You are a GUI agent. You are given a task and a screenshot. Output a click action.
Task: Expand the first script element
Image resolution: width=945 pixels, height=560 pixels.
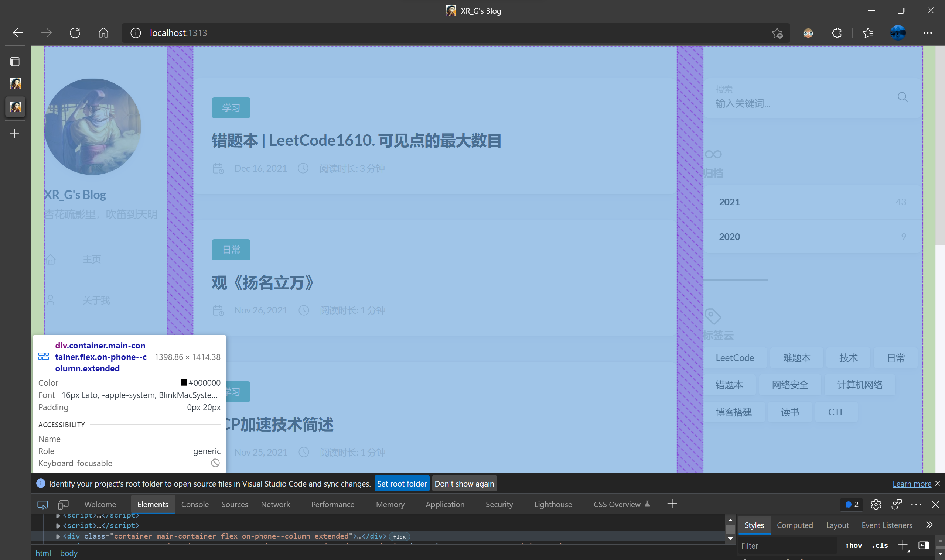(57, 515)
